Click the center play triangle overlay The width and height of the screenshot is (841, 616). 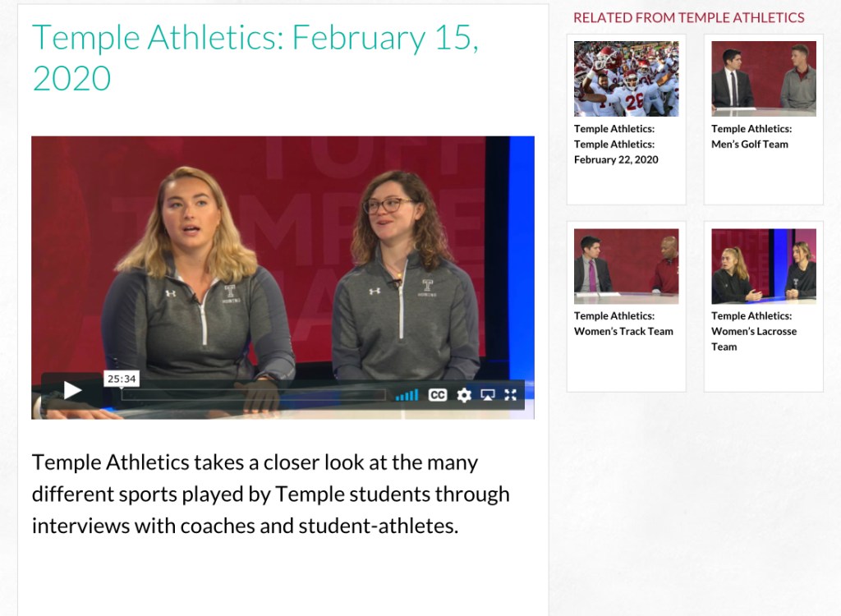tap(71, 390)
